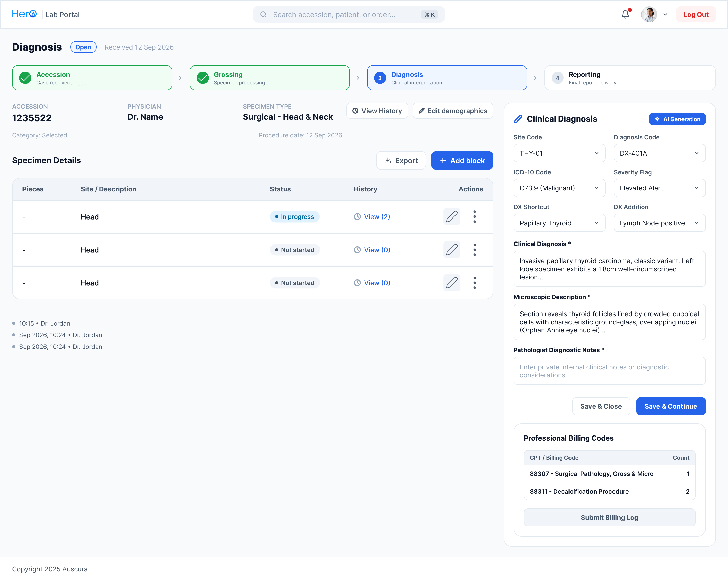Screen dimensions: 728x581
Task: Open more actions for In progress row
Action: click(474, 216)
